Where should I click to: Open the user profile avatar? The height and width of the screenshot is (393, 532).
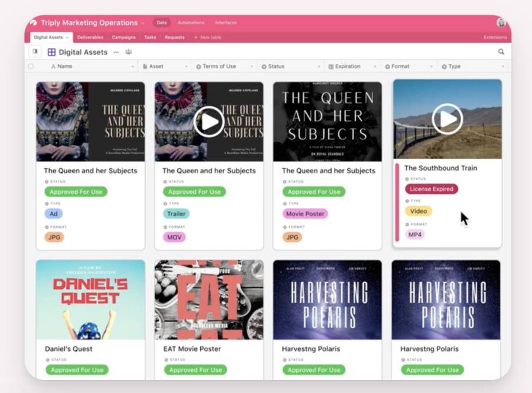(x=501, y=22)
